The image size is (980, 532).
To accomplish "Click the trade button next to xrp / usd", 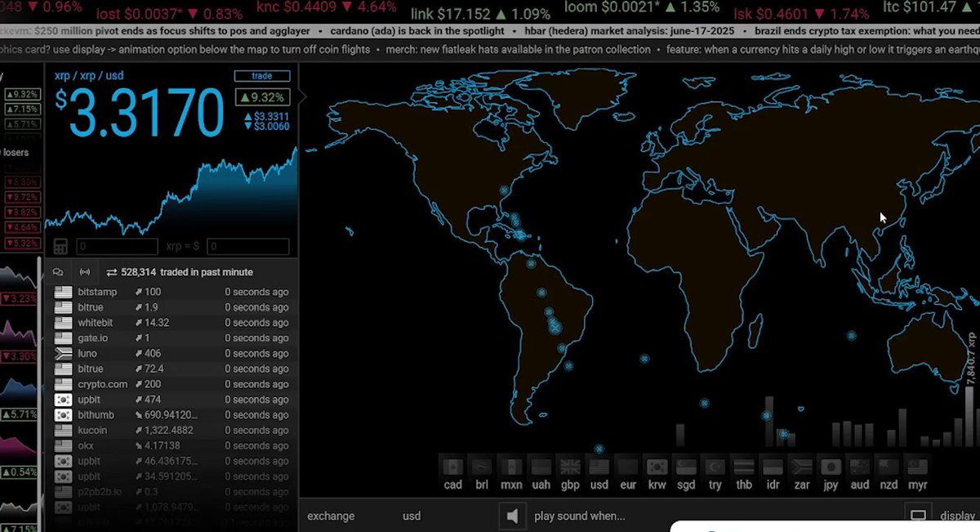I will [x=262, y=76].
